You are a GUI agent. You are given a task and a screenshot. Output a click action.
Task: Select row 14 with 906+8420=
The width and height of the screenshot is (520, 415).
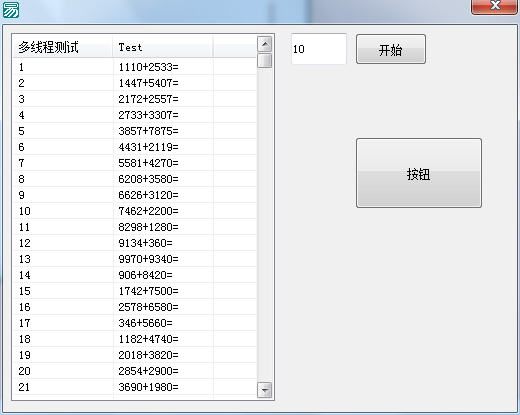(x=134, y=275)
